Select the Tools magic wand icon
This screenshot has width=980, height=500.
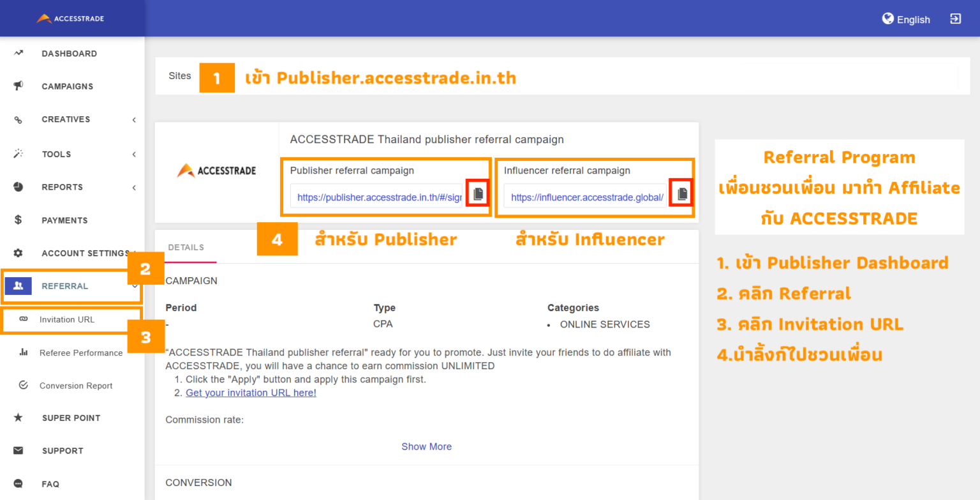pyautogui.click(x=17, y=154)
